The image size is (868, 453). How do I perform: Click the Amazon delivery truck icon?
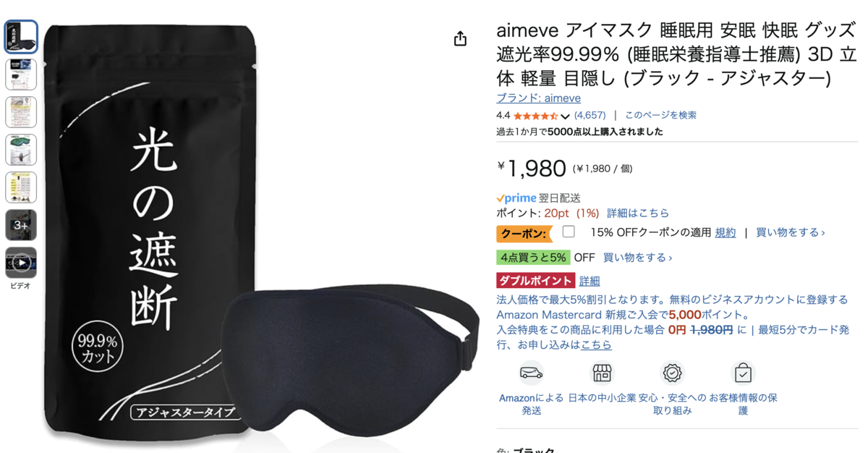click(x=532, y=373)
